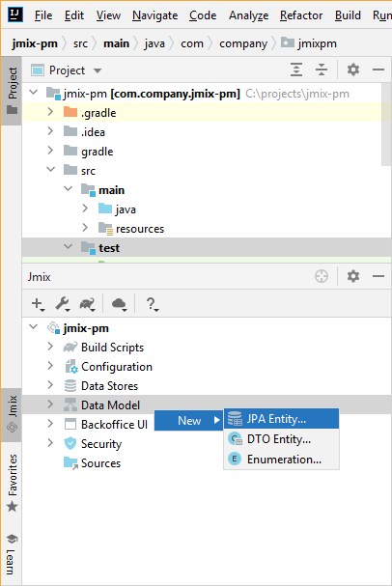Click the cloud icon in the Jmix toolbar
Screen dimensions: 392x586
(119, 304)
